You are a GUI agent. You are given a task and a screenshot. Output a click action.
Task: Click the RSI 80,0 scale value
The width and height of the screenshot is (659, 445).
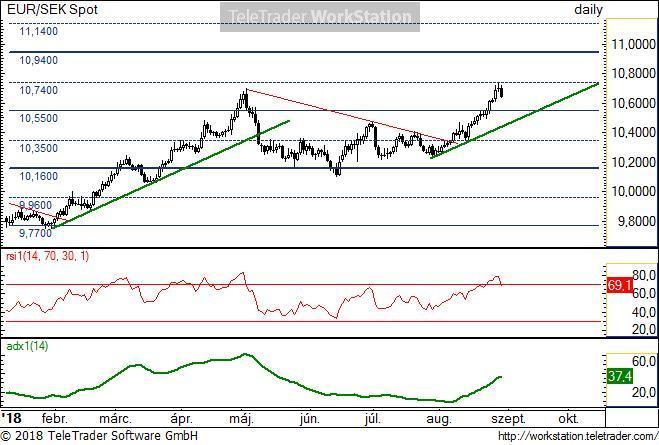coord(644,275)
